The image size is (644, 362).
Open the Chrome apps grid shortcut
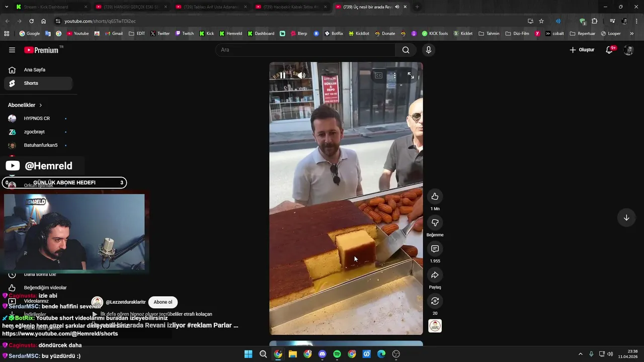pyautogui.click(x=7, y=34)
